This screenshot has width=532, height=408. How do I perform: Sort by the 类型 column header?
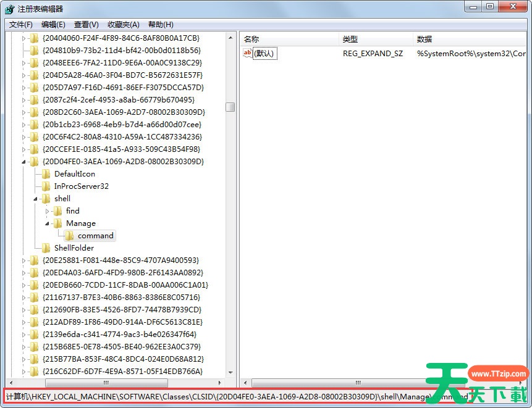point(376,40)
